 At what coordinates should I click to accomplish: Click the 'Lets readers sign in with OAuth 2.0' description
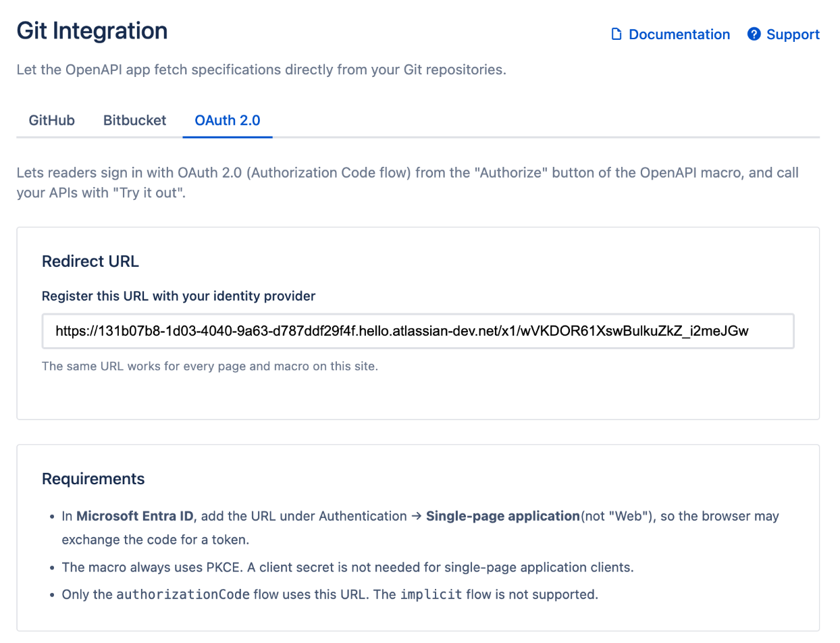(408, 182)
